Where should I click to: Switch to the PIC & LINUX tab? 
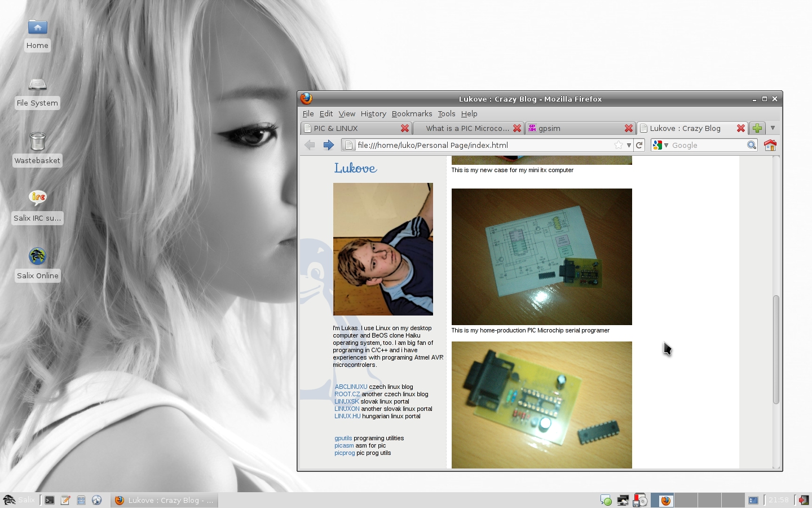pos(356,128)
